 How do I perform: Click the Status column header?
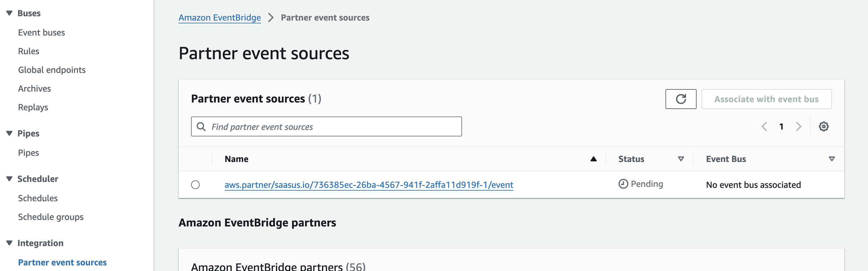coord(631,159)
